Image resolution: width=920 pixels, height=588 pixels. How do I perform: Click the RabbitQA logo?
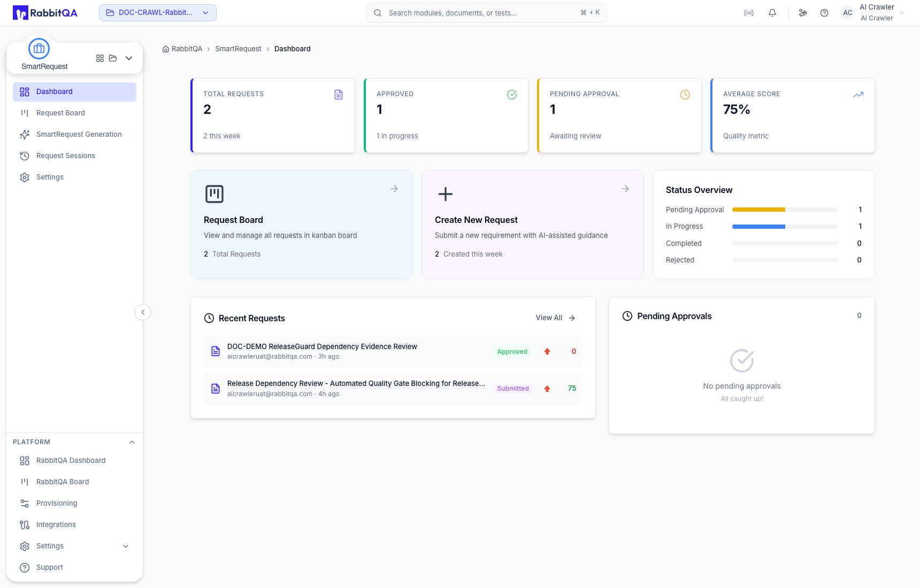point(45,13)
